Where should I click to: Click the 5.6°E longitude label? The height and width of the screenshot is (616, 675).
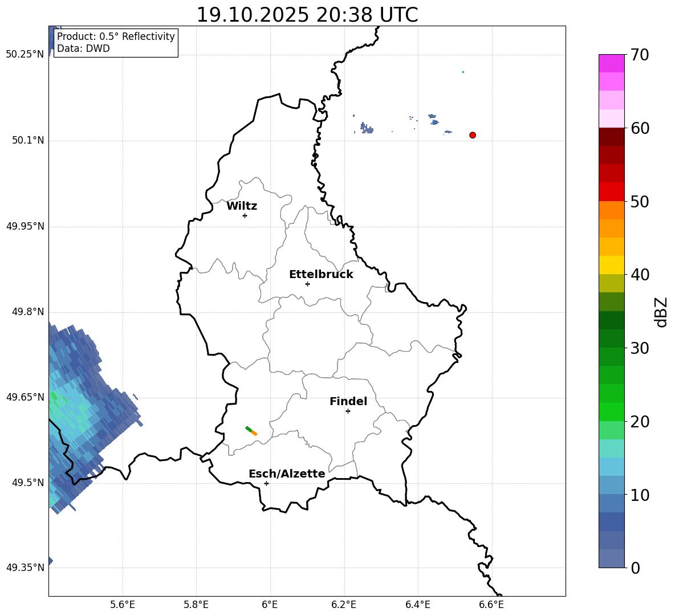pyautogui.click(x=123, y=605)
